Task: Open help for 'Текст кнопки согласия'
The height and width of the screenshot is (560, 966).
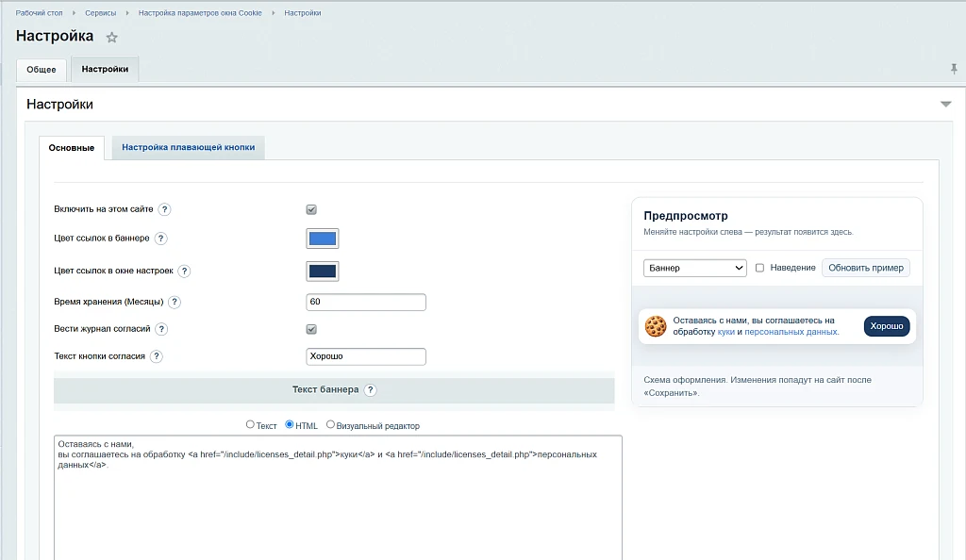Action: 157,355
